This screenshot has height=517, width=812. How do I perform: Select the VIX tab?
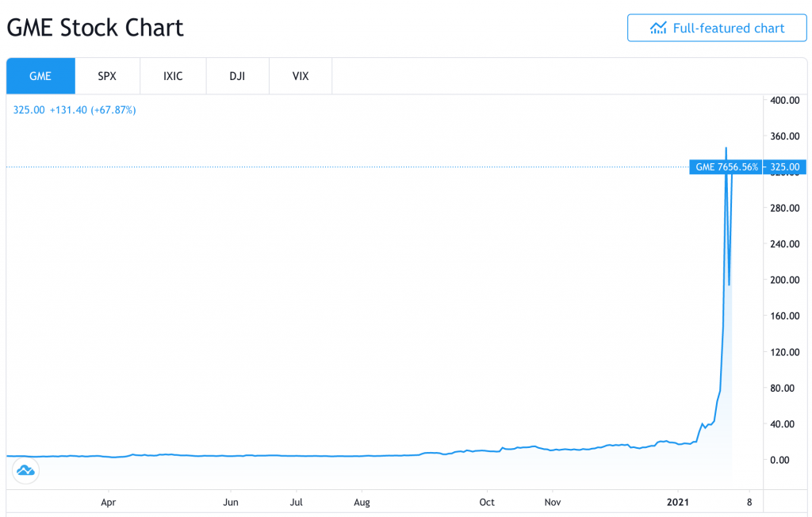[301, 76]
